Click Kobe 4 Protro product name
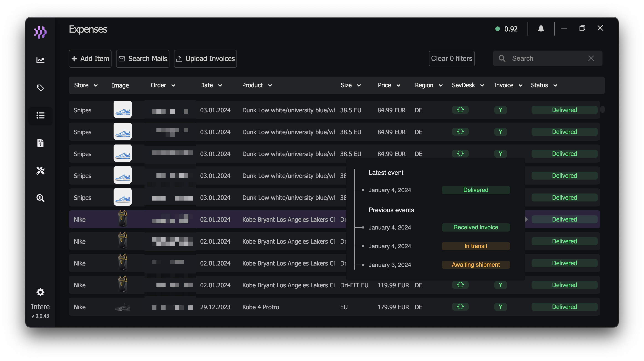 260,307
